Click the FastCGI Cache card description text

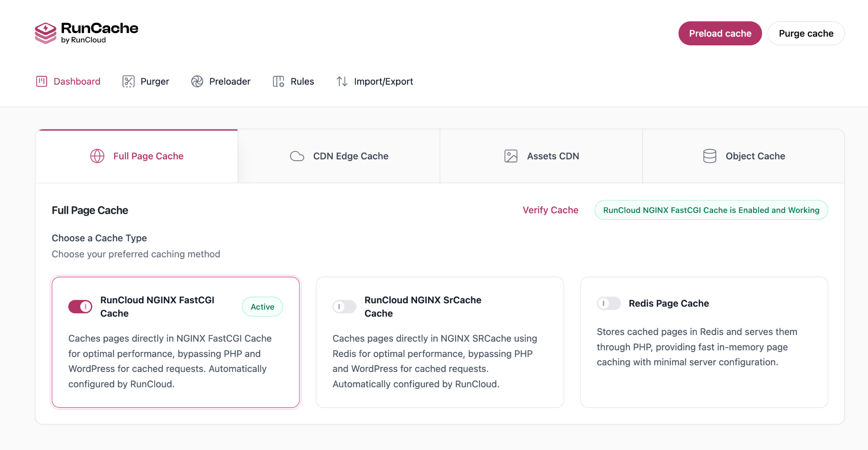pyautogui.click(x=170, y=361)
